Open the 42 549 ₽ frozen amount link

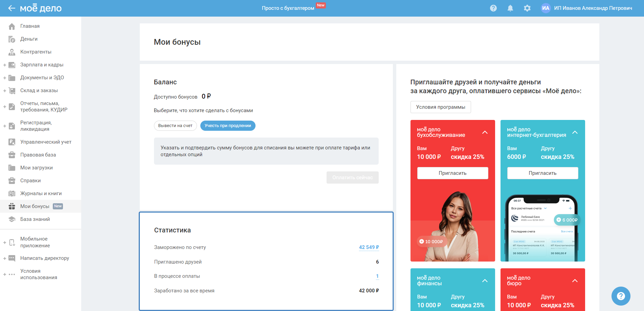pos(369,247)
